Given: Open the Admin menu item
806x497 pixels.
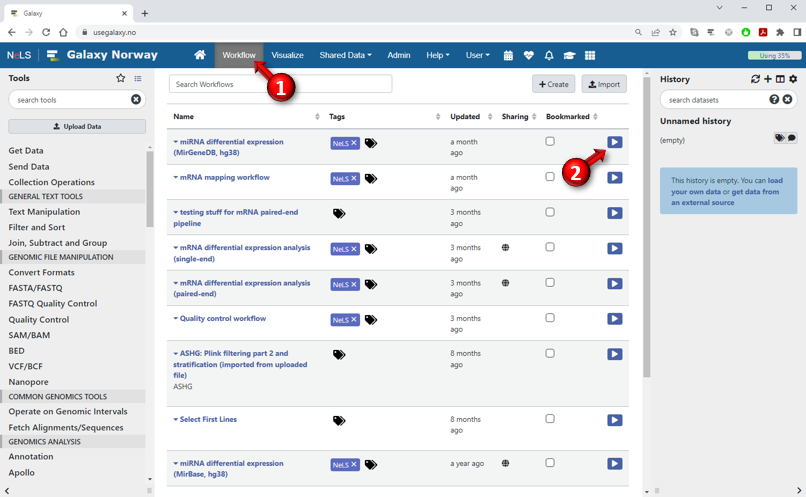Looking at the screenshot, I should pos(398,55).
